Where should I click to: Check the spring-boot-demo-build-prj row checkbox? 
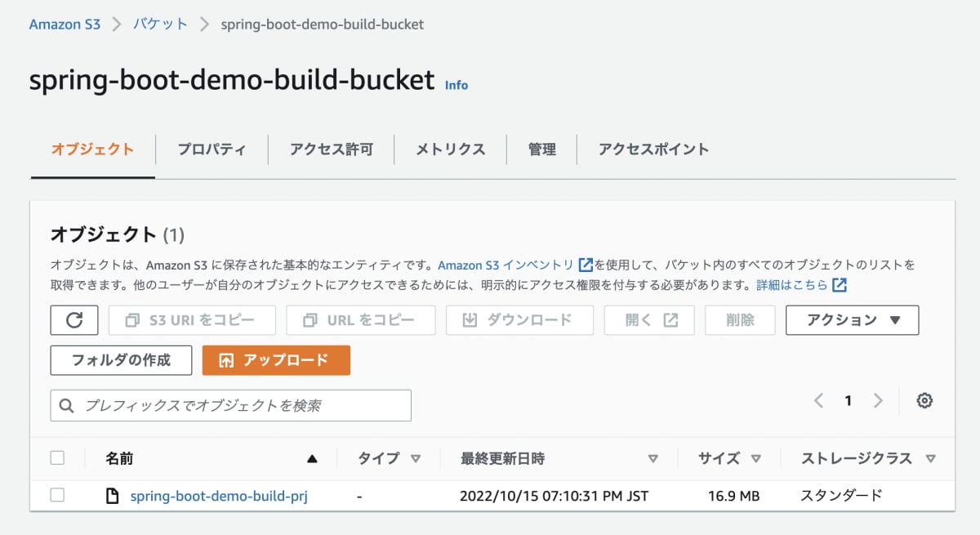pyautogui.click(x=57, y=495)
